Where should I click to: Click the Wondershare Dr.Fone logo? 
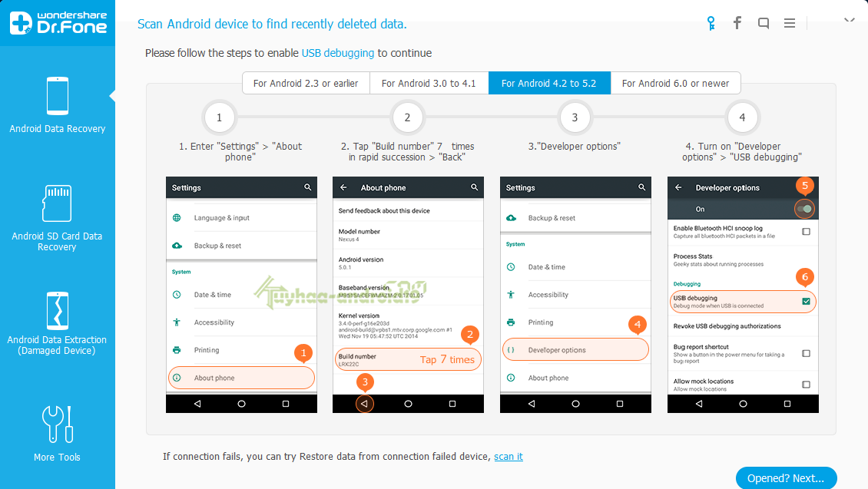58,23
